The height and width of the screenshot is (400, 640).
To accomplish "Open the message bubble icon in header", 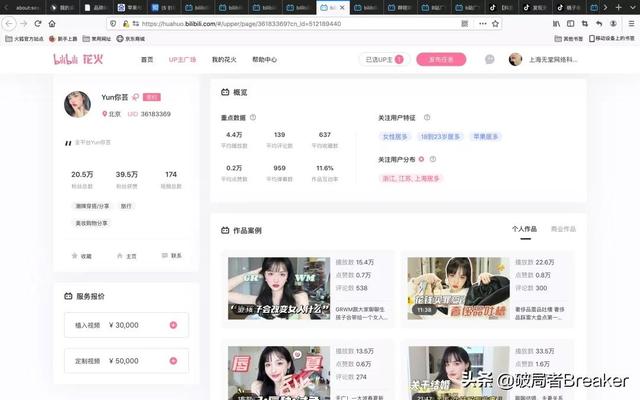I will click(490, 59).
